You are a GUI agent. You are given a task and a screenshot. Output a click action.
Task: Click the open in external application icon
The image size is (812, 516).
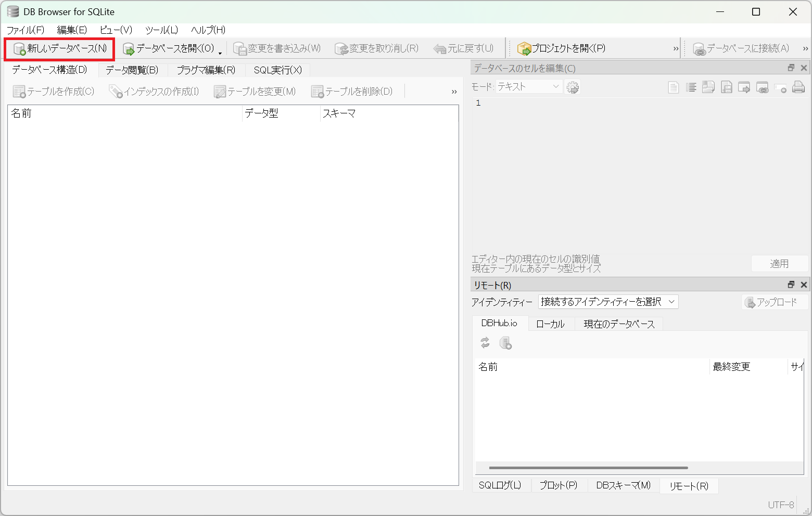[x=744, y=87]
